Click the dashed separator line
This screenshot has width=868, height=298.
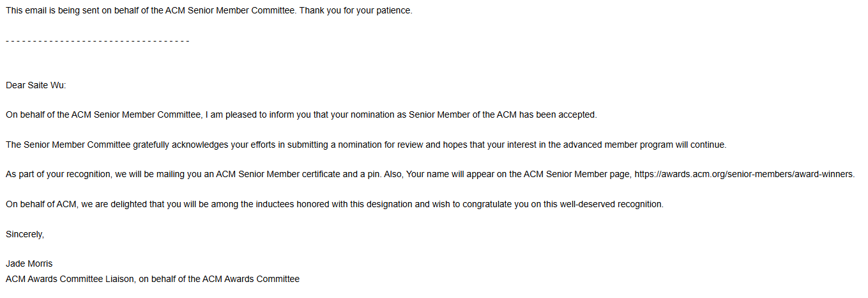(x=98, y=41)
